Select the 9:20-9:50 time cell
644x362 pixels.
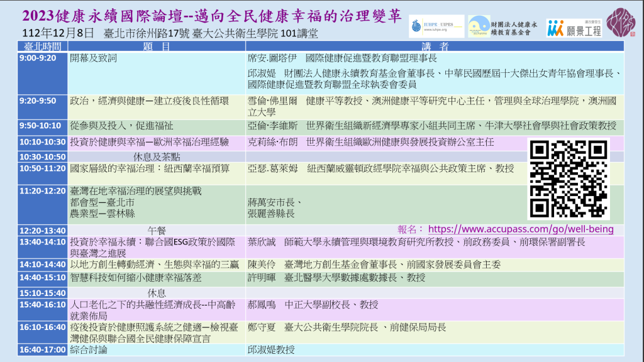pyautogui.click(x=42, y=107)
